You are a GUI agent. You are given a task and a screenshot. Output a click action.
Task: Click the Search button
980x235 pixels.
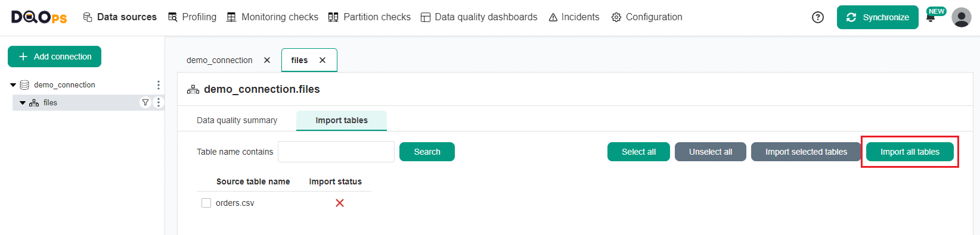(x=427, y=152)
